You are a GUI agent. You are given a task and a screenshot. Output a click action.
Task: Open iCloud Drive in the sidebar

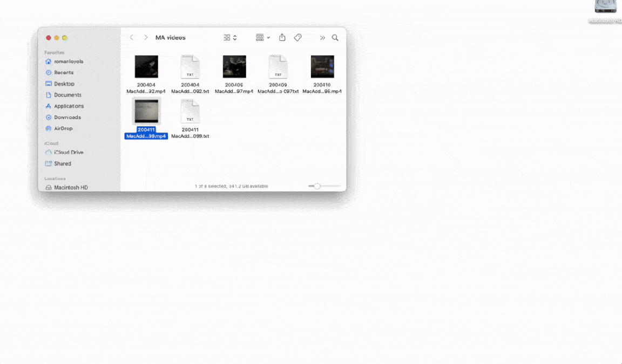click(x=64, y=152)
